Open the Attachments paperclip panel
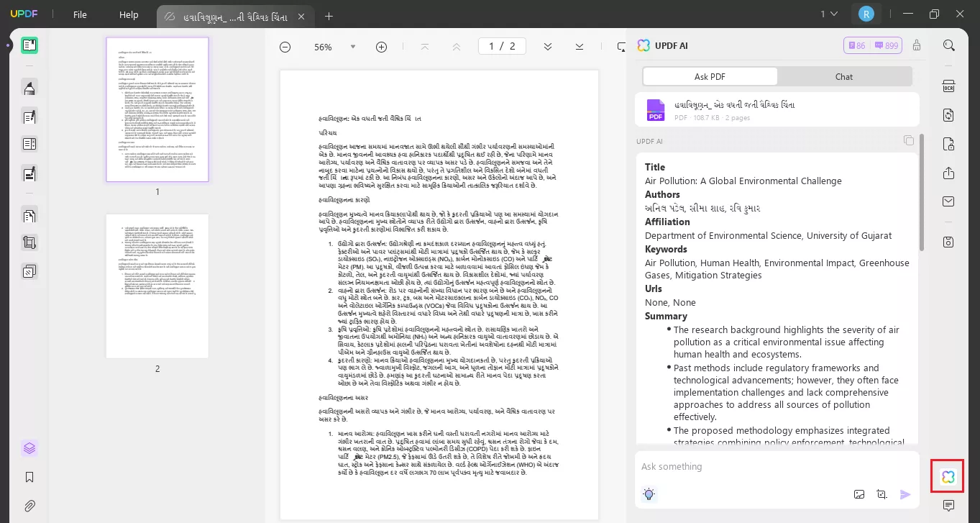This screenshot has width=980, height=523. (x=29, y=506)
